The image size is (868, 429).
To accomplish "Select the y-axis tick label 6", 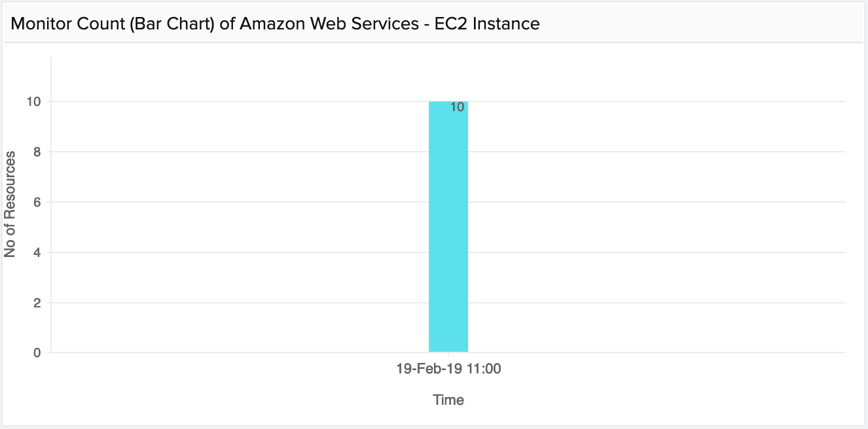I will [37, 202].
